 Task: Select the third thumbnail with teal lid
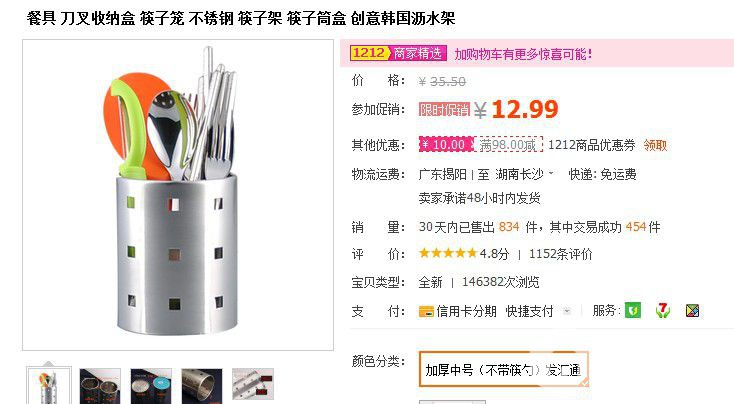(151, 386)
